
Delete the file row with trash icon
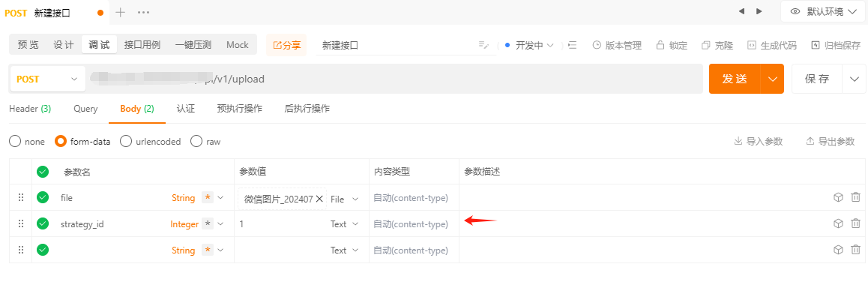(855, 197)
